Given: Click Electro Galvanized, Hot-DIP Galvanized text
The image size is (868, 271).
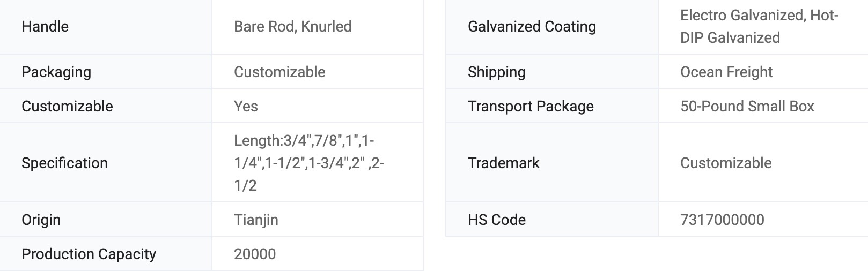Looking at the screenshot, I should [759, 26].
